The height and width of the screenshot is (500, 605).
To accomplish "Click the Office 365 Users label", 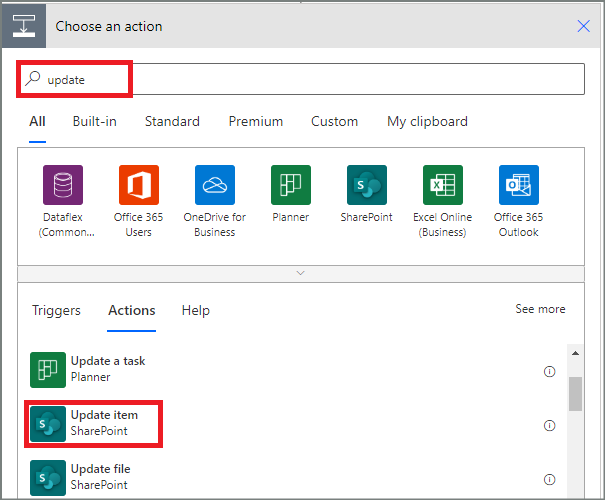I will [139, 225].
